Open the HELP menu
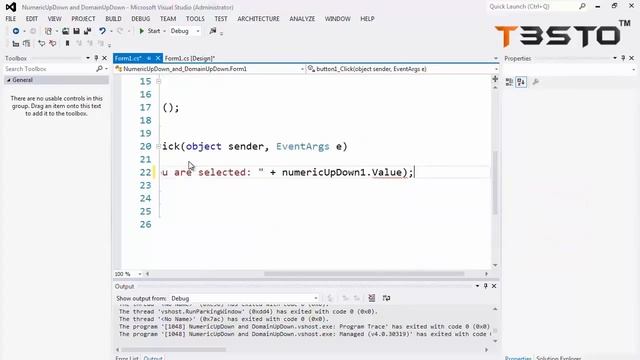 pyautogui.click(x=367, y=19)
